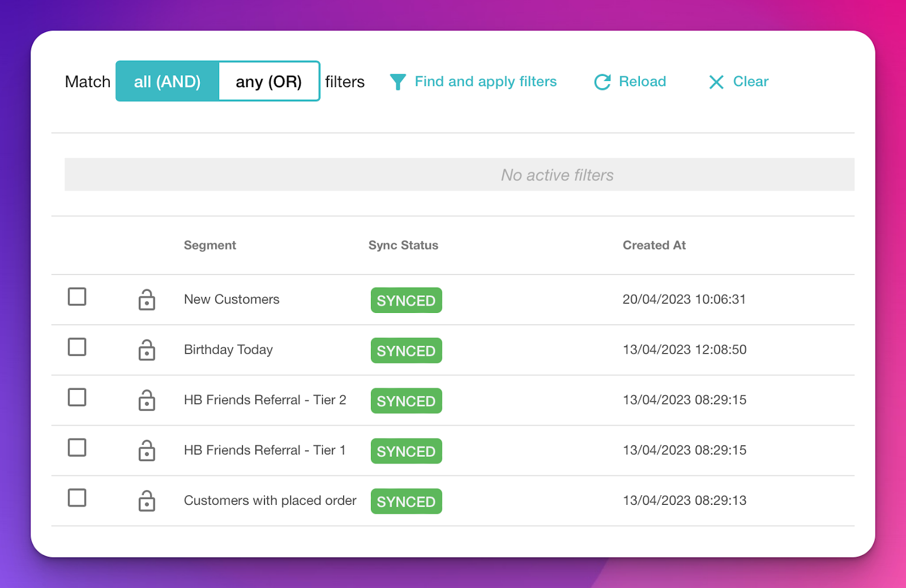Click the Clear link
The image size is (906, 588).
coord(750,81)
